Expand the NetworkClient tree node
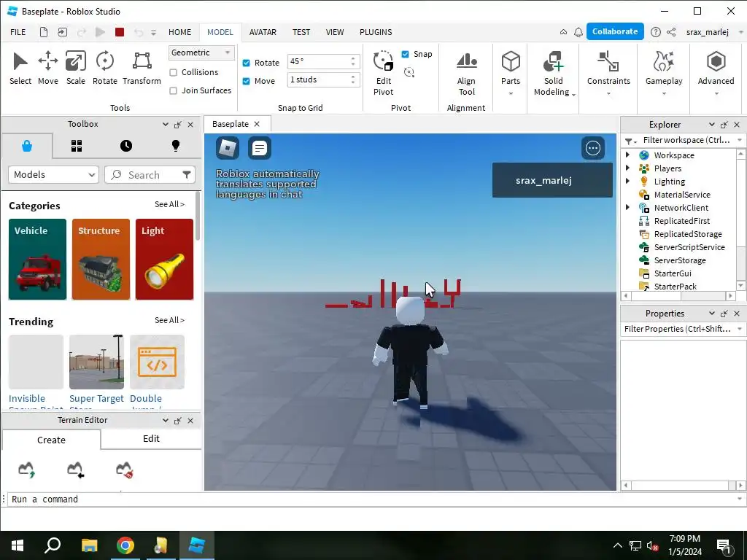Image resolution: width=747 pixels, height=560 pixels. click(x=627, y=207)
